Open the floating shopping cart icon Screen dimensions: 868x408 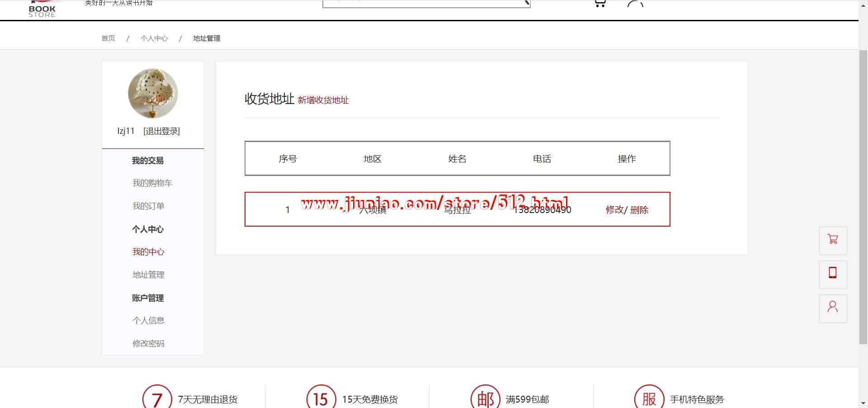tap(833, 240)
